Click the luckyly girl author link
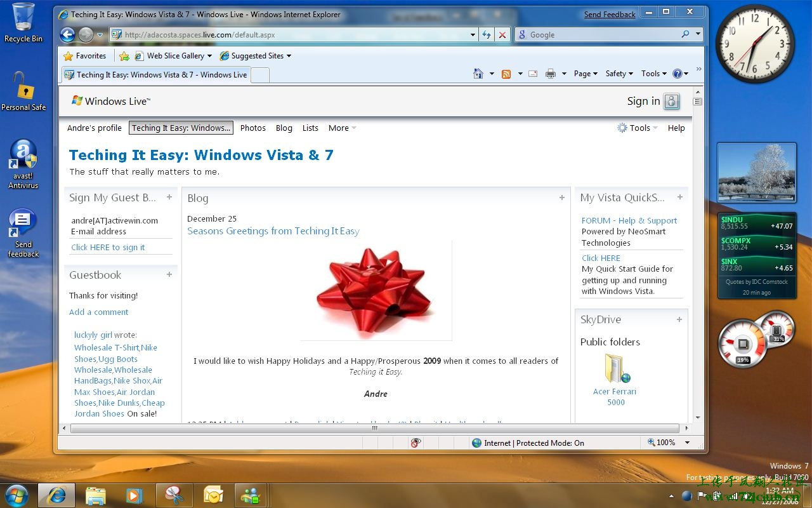The width and height of the screenshot is (812, 508). tap(93, 335)
